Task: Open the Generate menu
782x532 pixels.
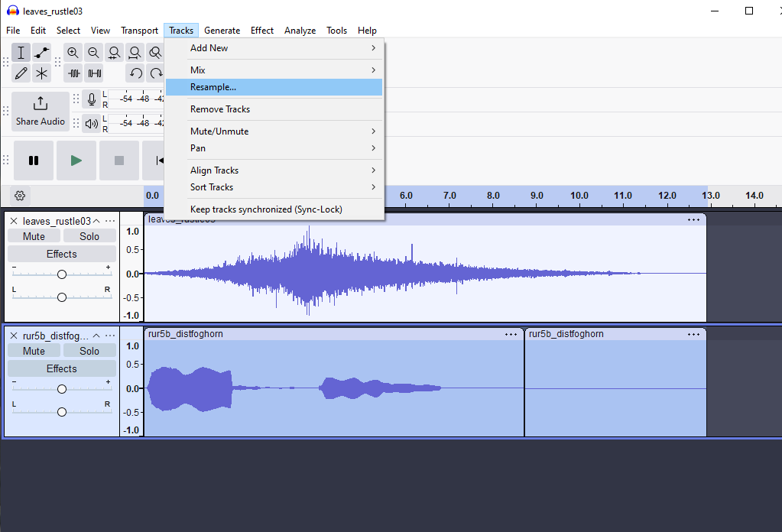Action: pos(222,31)
